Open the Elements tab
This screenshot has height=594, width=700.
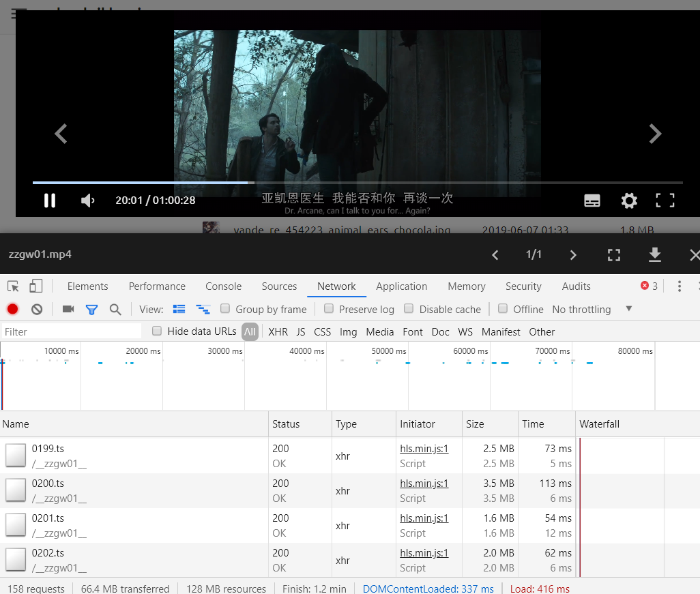coord(87,286)
